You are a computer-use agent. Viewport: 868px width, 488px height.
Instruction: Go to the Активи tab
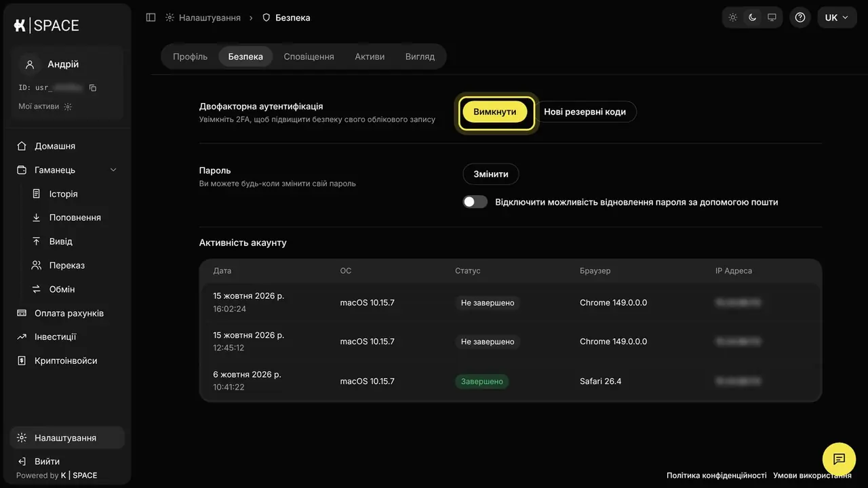370,57
